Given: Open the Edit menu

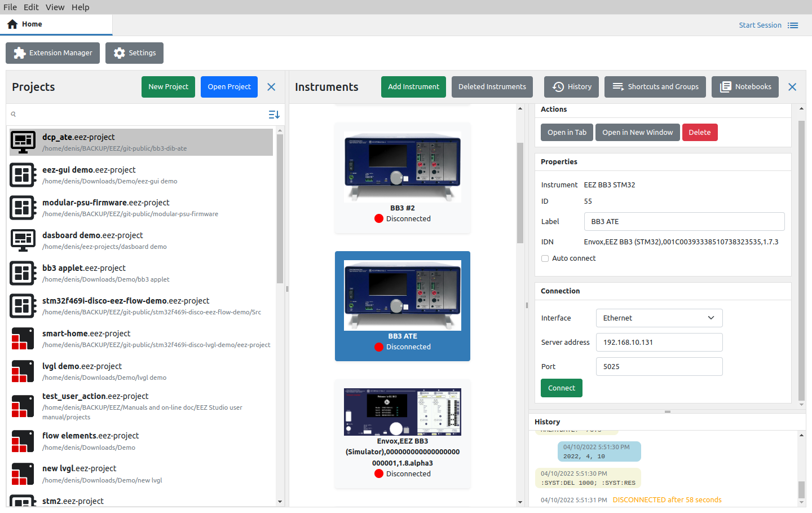Looking at the screenshot, I should tap(31, 7).
